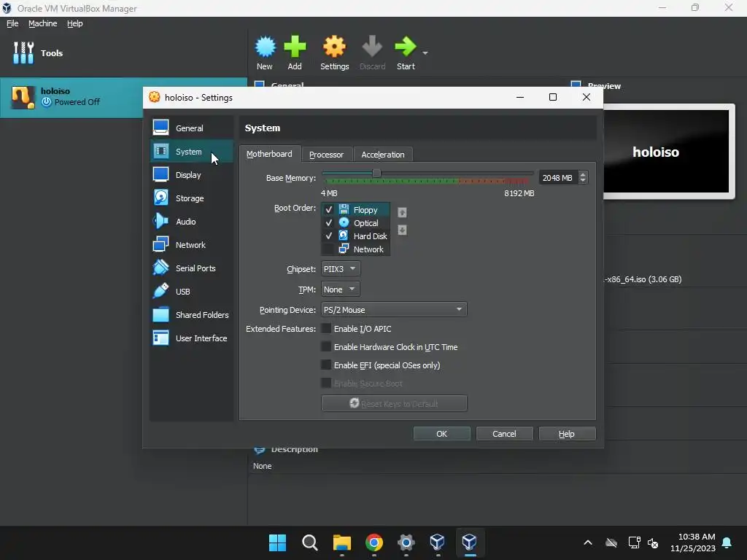Viewport: 747px width, 560px height.
Task: Open the Serial Ports settings category
Action: pos(192,268)
